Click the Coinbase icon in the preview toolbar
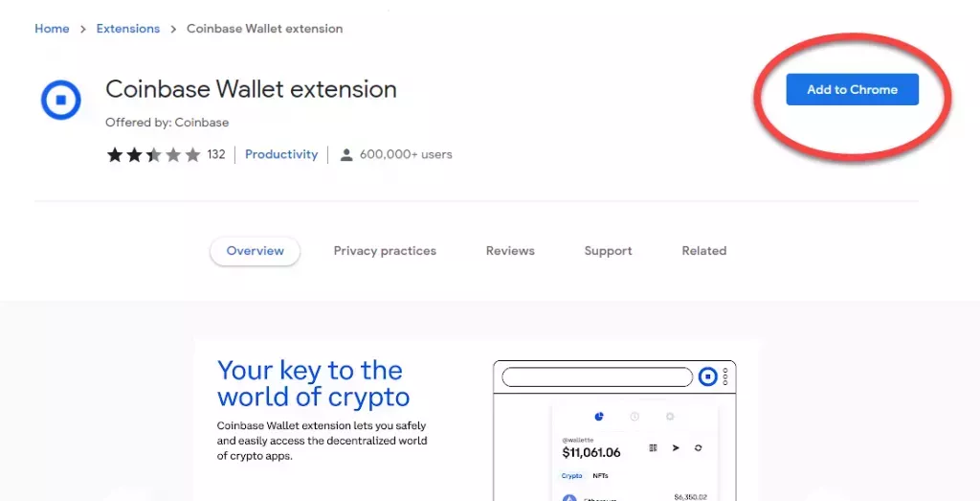Screen dimensions: 980x501 707,376
